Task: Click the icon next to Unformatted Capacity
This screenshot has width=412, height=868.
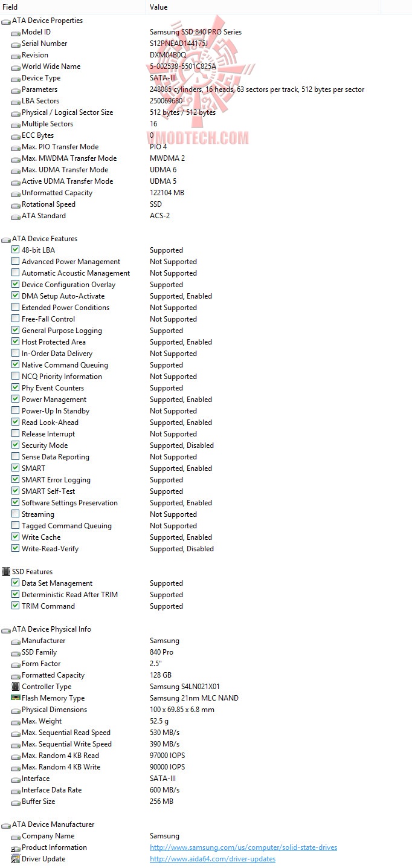Action: pyautogui.click(x=16, y=193)
